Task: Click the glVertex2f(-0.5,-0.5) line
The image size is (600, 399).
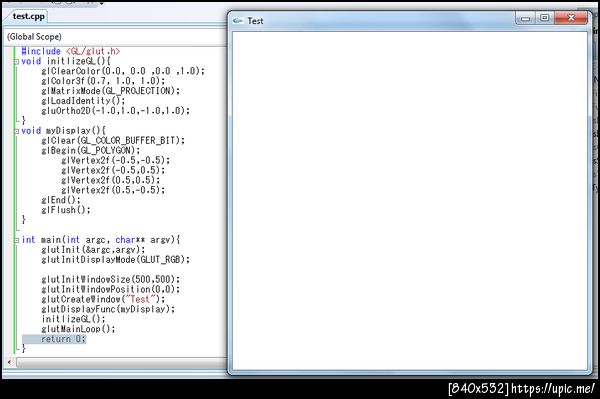Action: 116,161
